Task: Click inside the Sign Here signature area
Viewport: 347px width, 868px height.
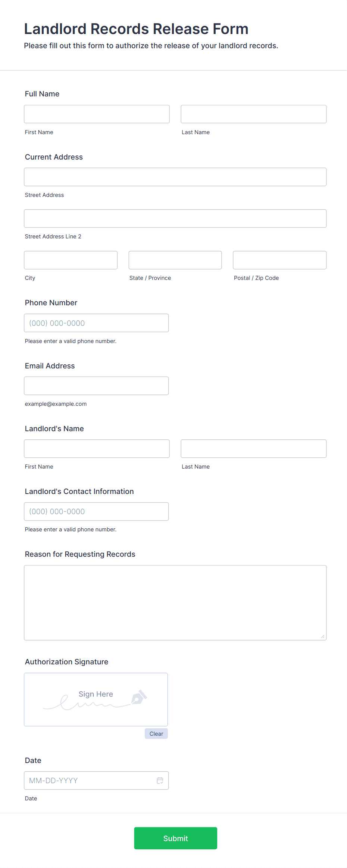Action: 96,699
